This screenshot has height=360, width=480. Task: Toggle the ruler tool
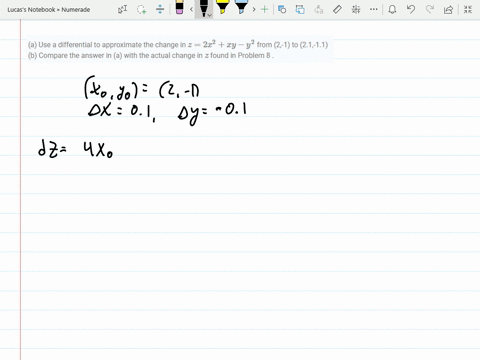tap(337, 9)
